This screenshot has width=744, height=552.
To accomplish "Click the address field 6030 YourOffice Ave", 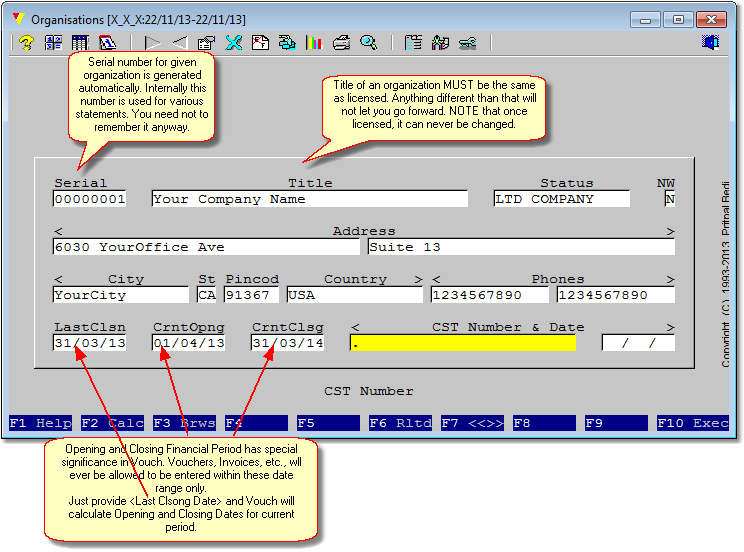I will point(206,247).
